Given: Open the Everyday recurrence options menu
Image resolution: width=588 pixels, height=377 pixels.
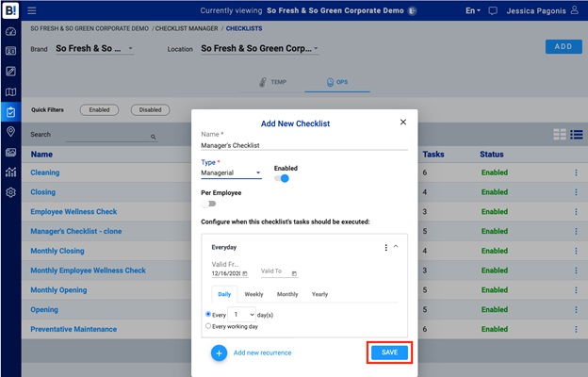Looking at the screenshot, I should [386, 248].
